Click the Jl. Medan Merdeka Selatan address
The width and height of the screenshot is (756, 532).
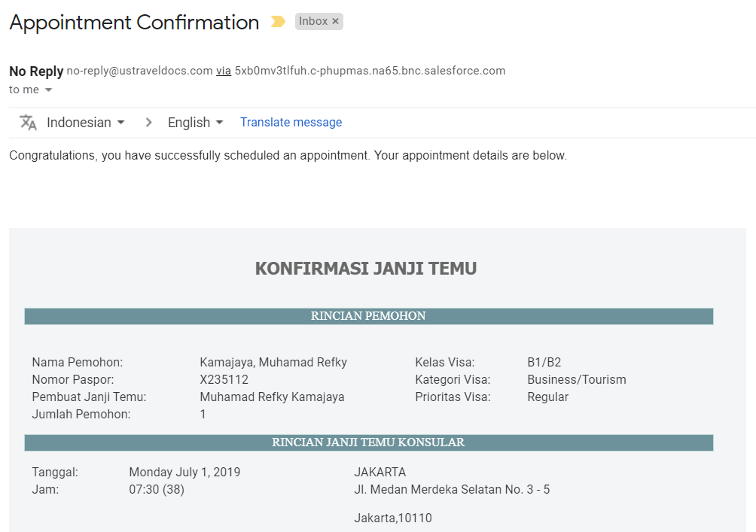point(452,490)
